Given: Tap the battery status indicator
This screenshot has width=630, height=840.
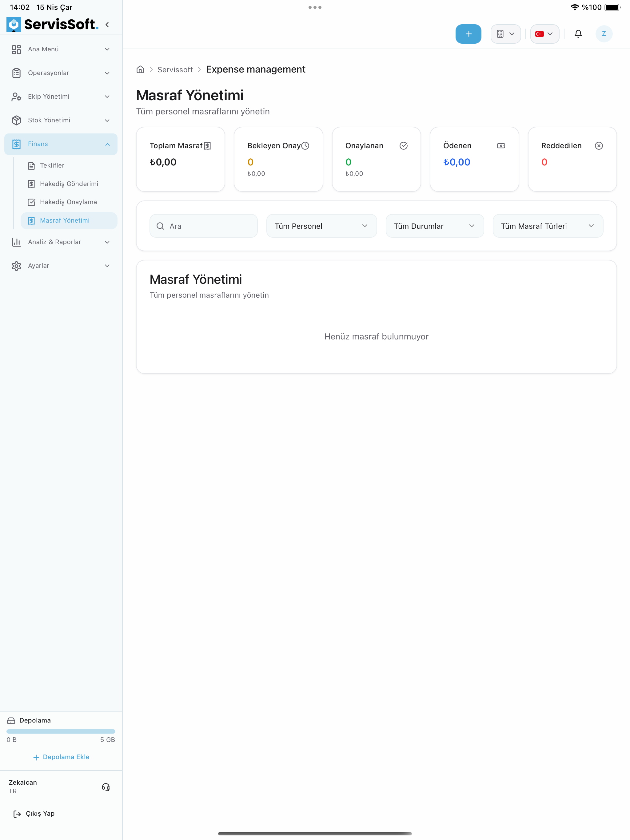Looking at the screenshot, I should point(612,7).
